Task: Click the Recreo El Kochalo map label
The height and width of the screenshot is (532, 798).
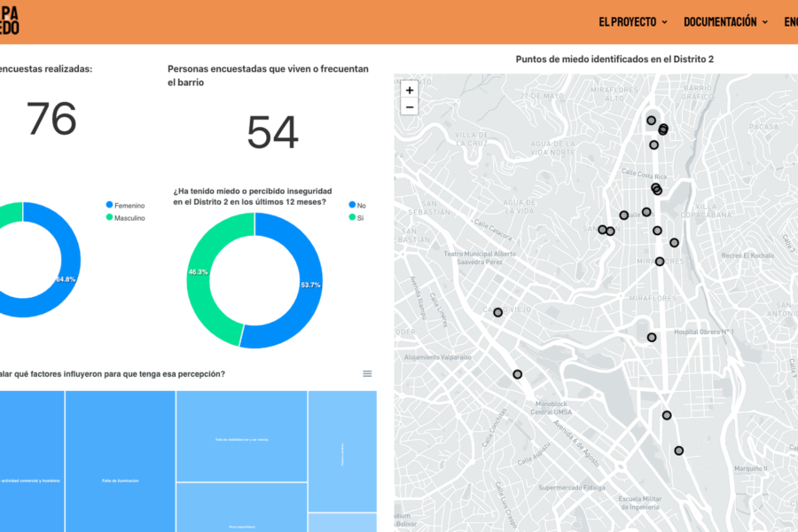Action: pos(747,255)
